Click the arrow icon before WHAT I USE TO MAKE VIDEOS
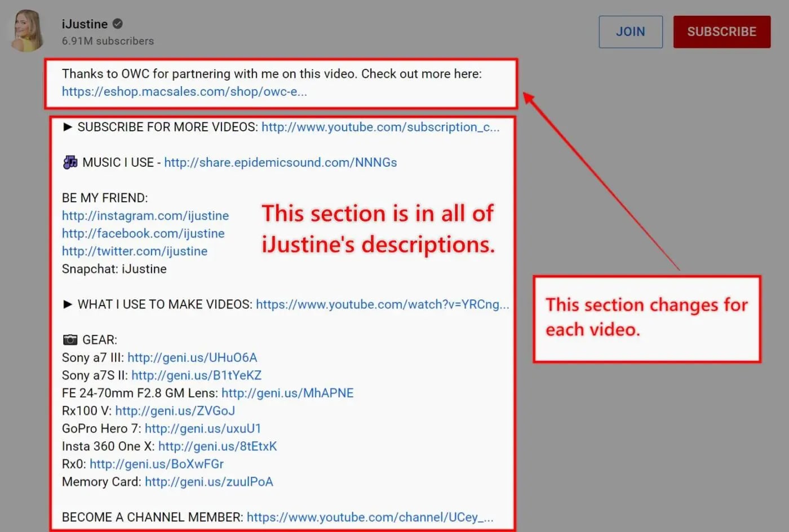Image resolution: width=789 pixels, height=532 pixels. coord(68,304)
